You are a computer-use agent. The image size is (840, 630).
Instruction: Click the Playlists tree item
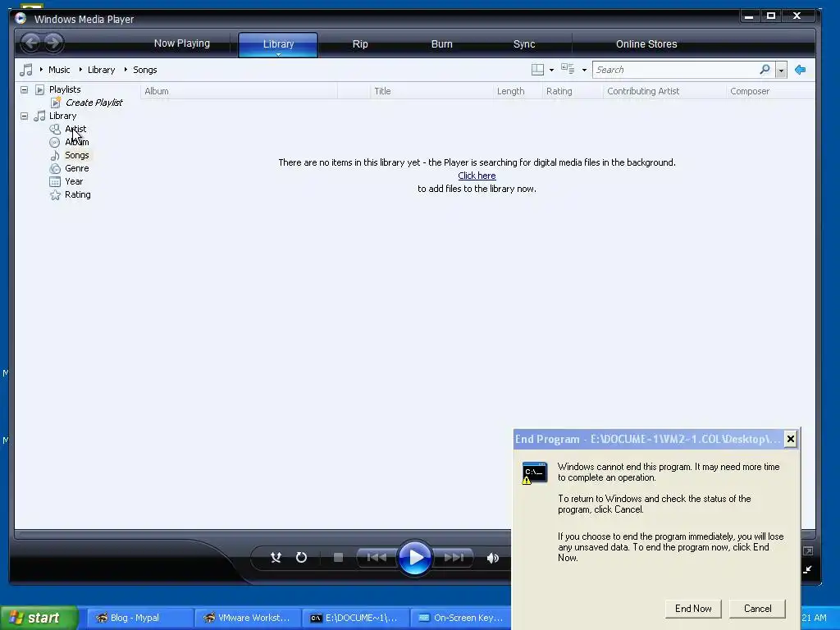pos(65,89)
